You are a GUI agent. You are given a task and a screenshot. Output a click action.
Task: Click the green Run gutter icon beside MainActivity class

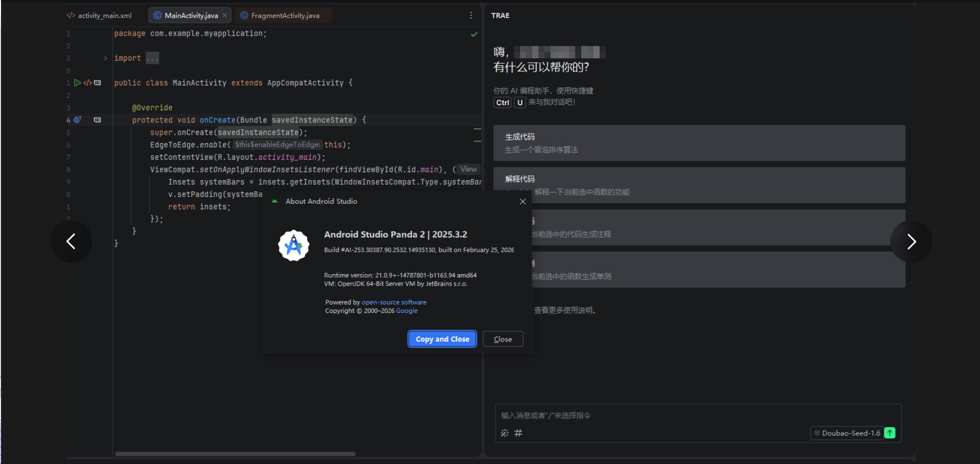[77, 83]
